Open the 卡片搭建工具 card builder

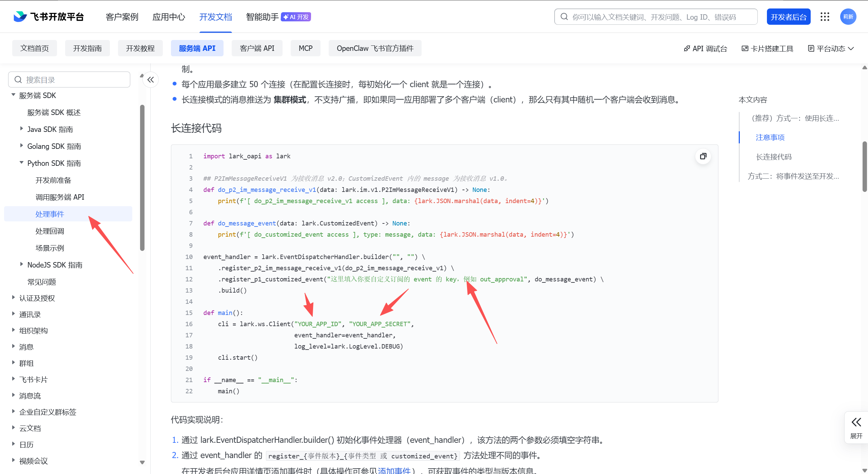[x=767, y=48]
